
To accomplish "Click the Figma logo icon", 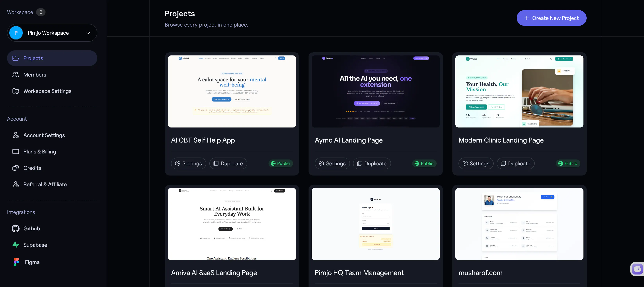I will (x=16, y=262).
